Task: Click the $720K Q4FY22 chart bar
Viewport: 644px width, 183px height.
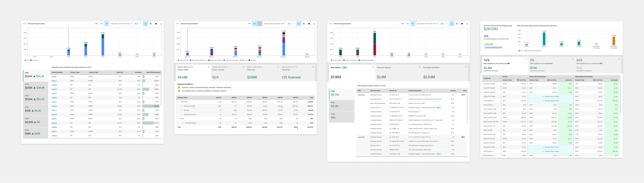Action: [284, 44]
